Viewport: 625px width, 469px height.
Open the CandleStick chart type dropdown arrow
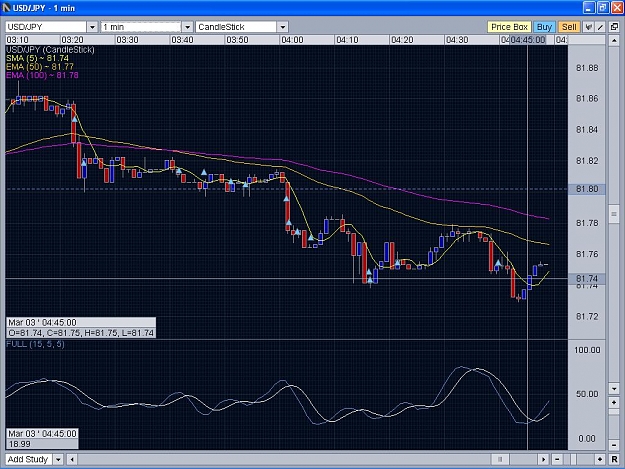(283, 27)
